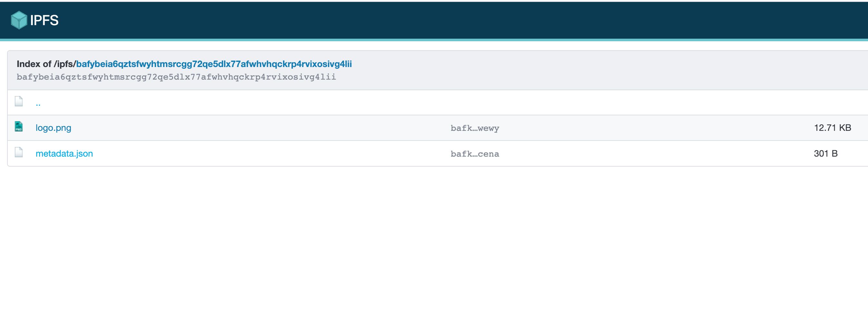Open the bafk…wewy hash link

[x=475, y=128]
